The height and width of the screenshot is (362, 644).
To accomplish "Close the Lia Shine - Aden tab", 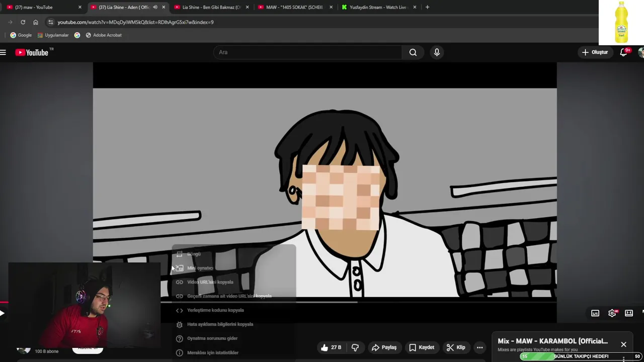I will 164,7.
